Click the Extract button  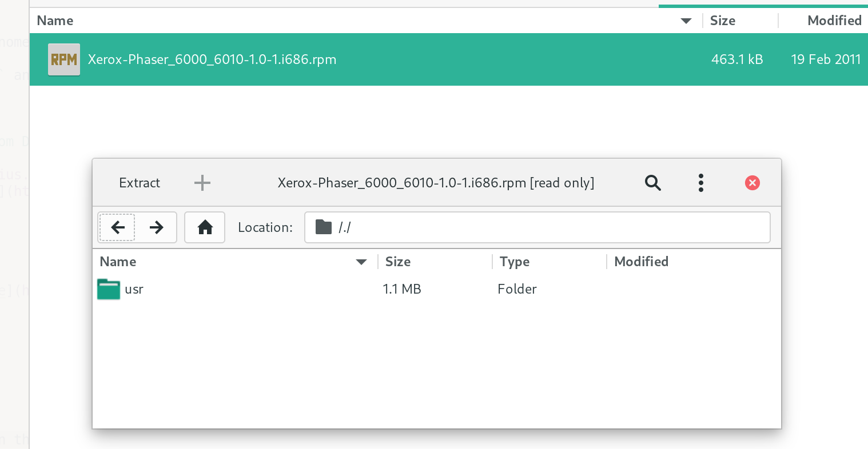coord(140,183)
